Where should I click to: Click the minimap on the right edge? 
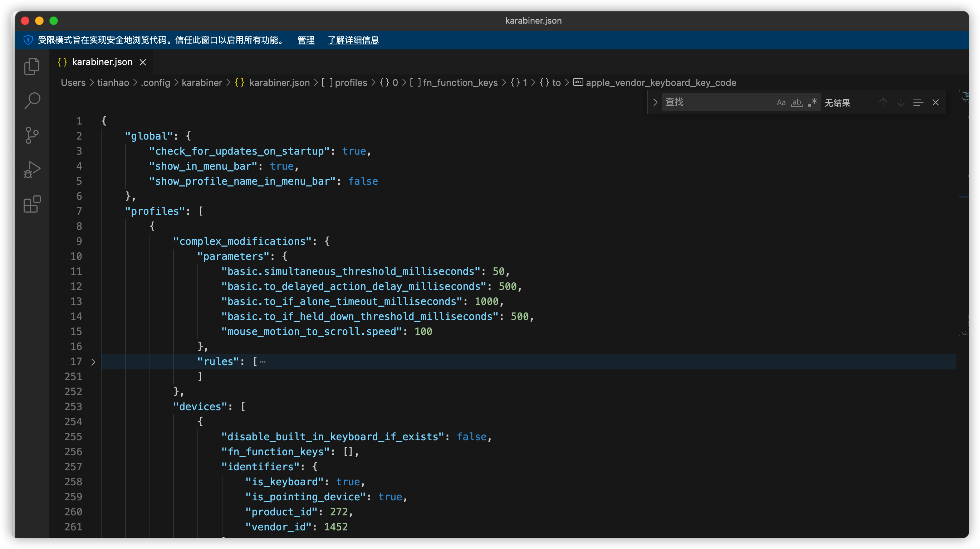(x=964, y=213)
